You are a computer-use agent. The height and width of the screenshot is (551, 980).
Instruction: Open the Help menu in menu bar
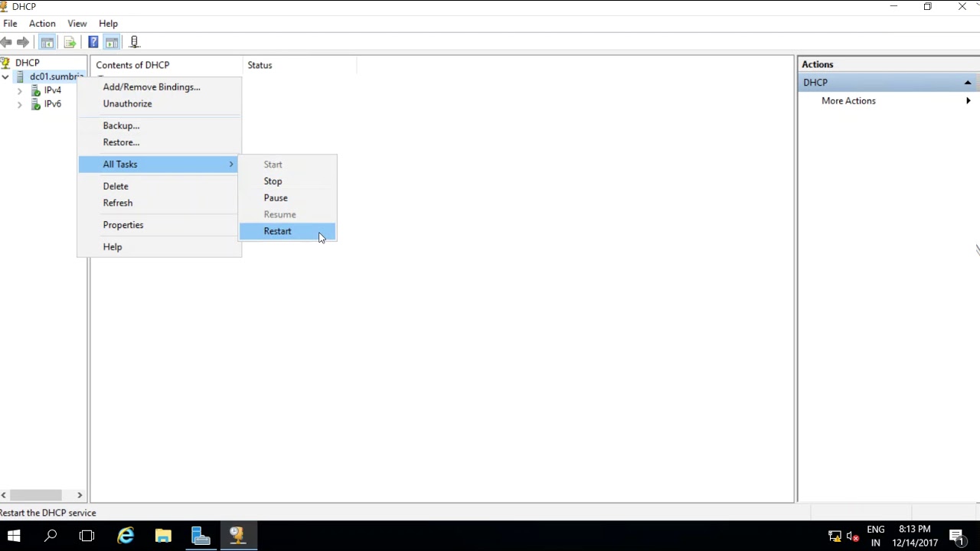point(108,24)
